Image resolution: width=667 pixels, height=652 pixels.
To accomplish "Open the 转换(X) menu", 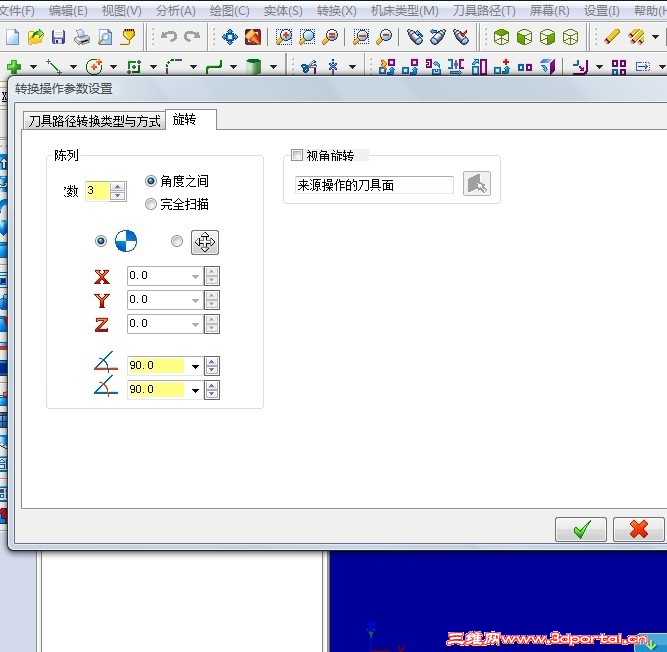I will point(336,11).
